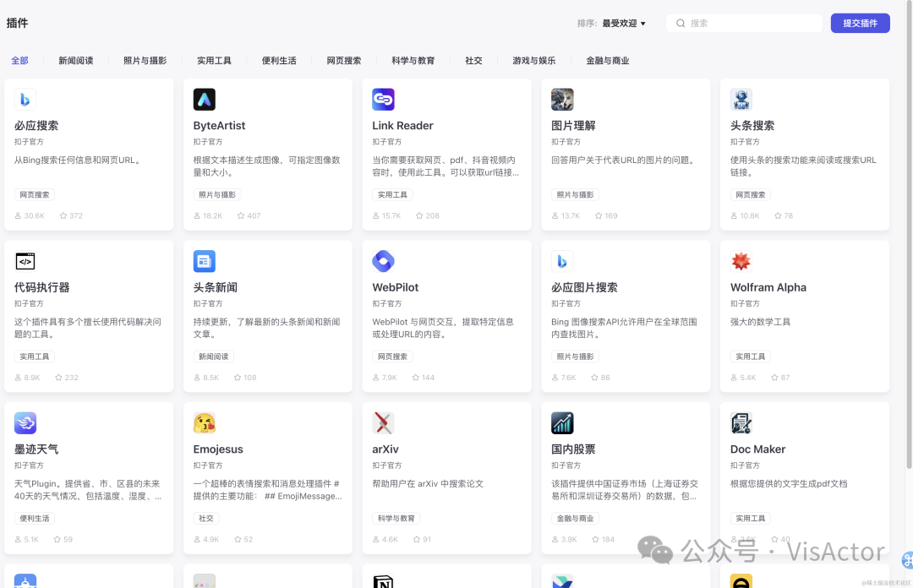
Task: Click the 必应图片搜索 plugin title
Action: pos(585,287)
